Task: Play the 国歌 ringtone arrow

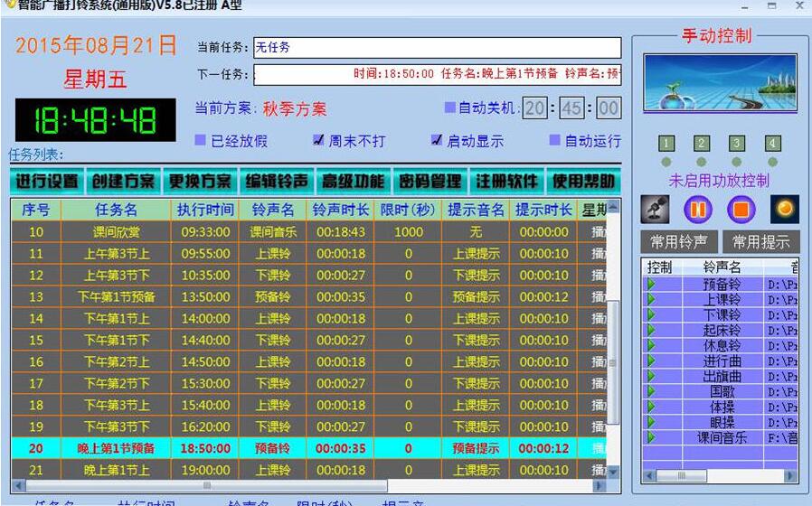Action: pyautogui.click(x=649, y=391)
